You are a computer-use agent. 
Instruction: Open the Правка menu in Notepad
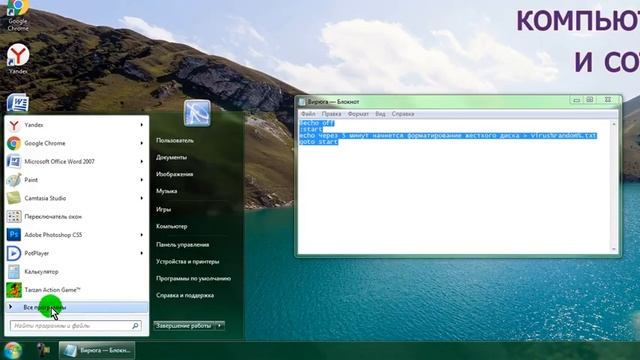pyautogui.click(x=331, y=114)
